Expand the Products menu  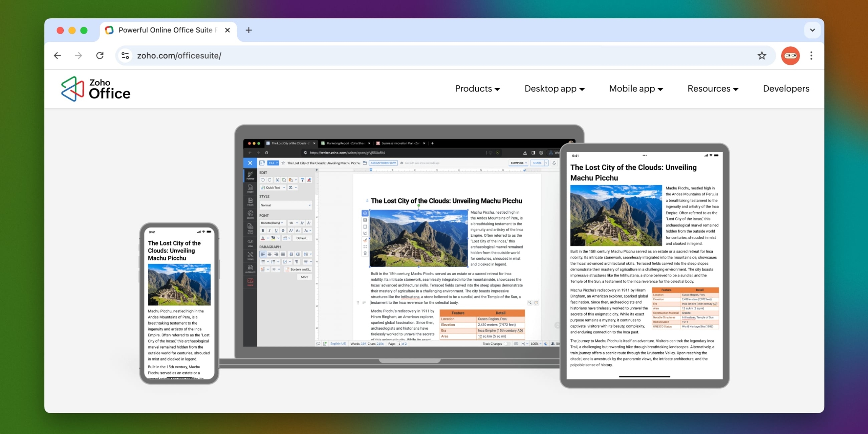pyautogui.click(x=477, y=89)
